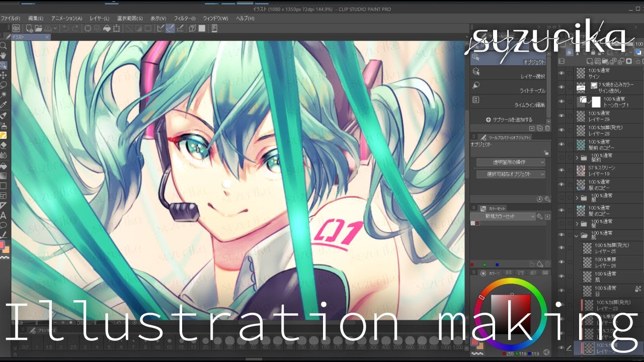The width and height of the screenshot is (644, 362).
Task: Open sub tool detail wrench icon
Action: (x=547, y=199)
